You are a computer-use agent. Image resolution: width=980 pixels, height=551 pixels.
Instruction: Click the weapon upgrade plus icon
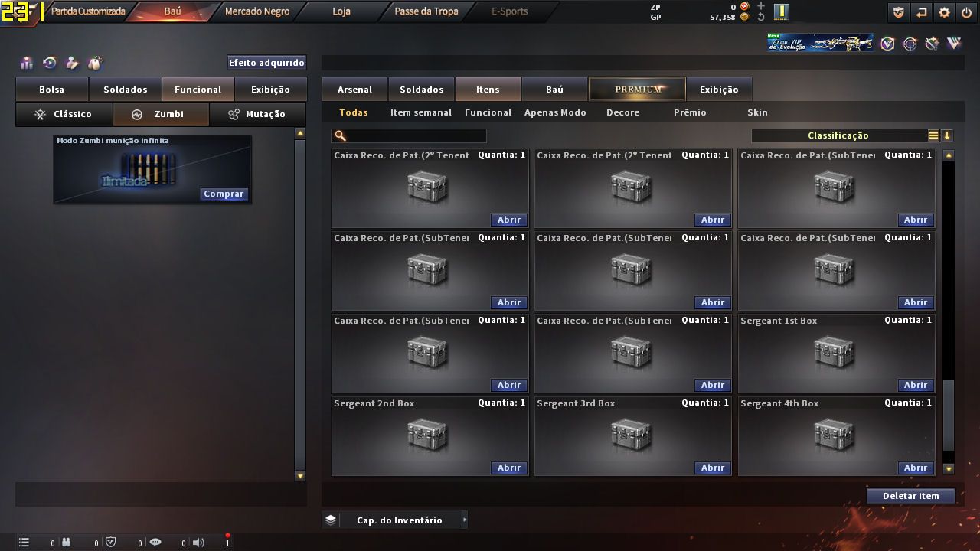(932, 44)
